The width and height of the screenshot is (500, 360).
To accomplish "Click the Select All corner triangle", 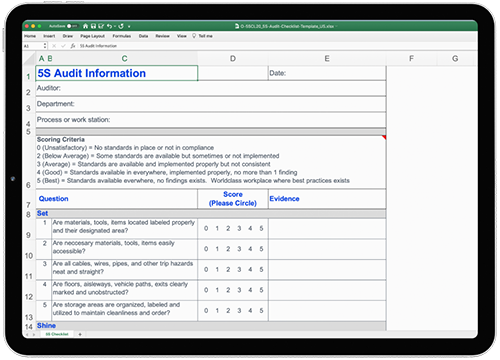I will pos(29,59).
